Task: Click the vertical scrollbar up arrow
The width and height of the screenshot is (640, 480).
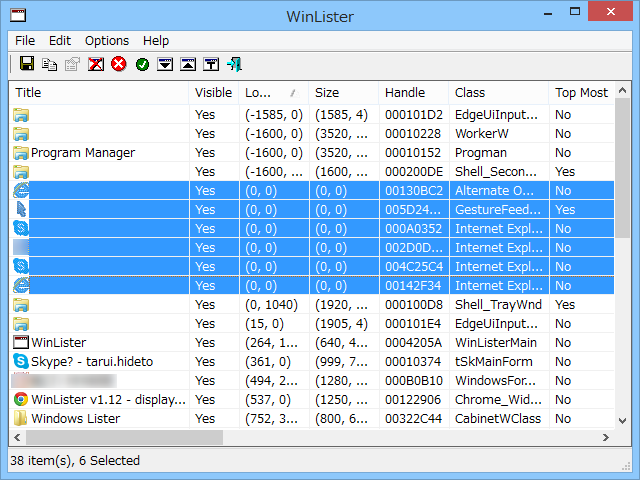Action: point(622,90)
